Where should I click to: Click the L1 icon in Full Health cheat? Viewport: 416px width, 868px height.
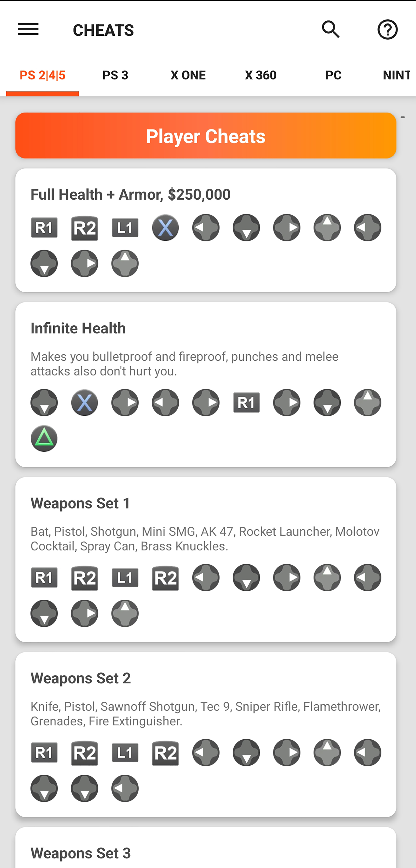click(125, 227)
